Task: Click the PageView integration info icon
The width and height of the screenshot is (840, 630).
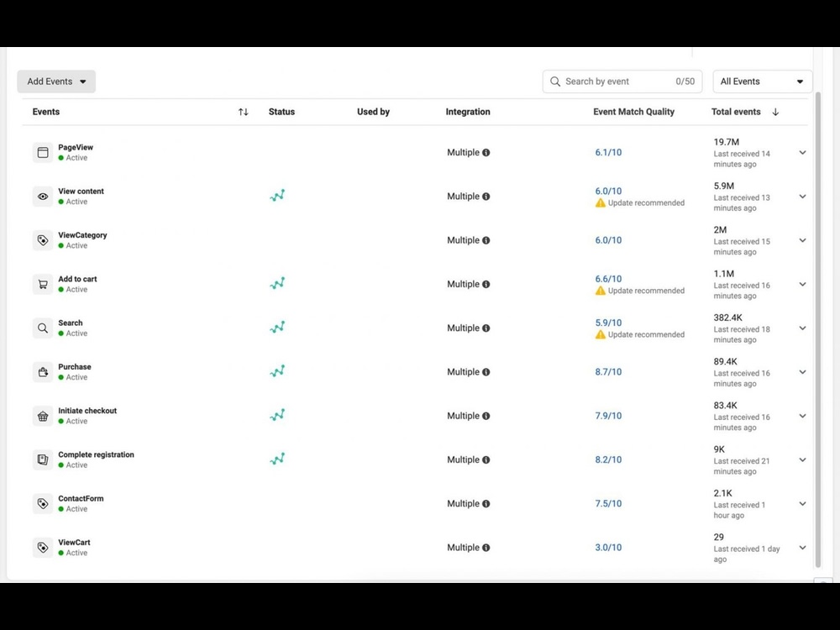Action: (486, 153)
